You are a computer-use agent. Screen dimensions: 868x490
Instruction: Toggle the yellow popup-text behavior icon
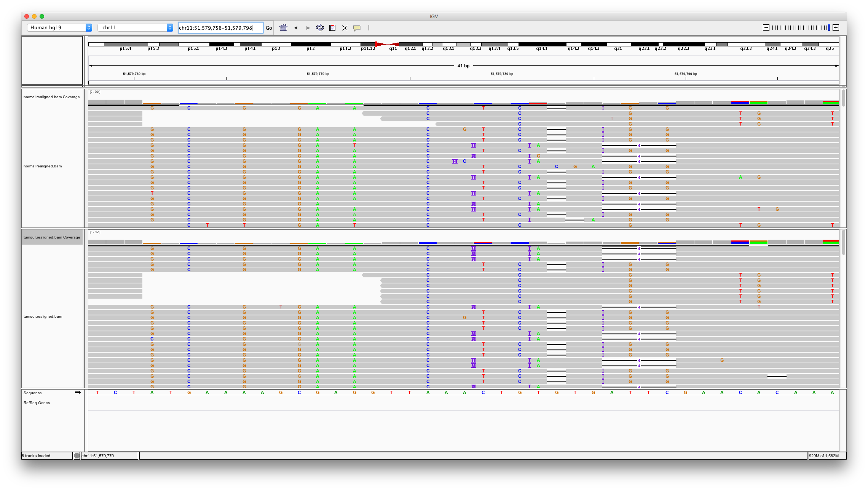(357, 27)
